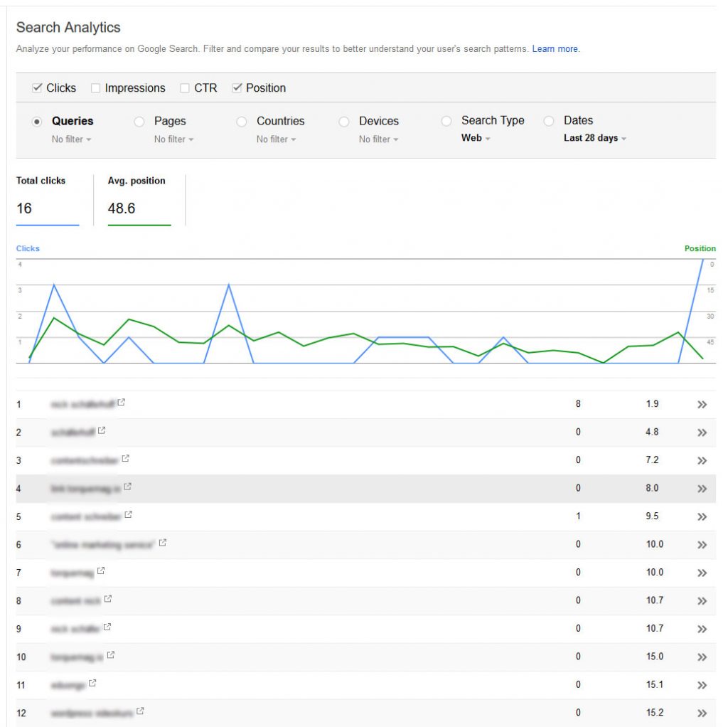
Task: Open external link icon in row 3
Action: click(125, 459)
